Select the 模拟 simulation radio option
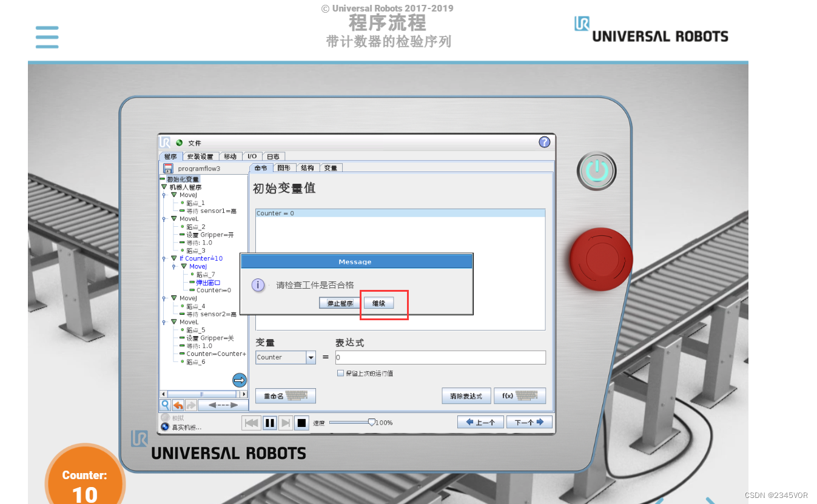 tap(164, 418)
